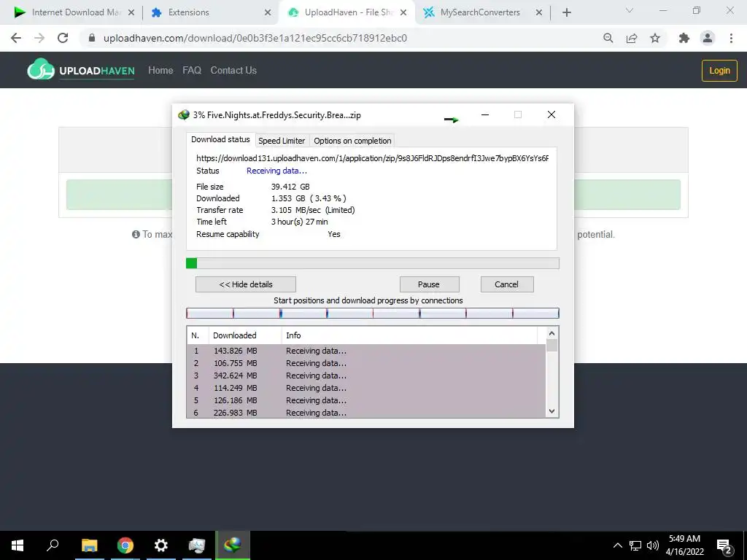Click the volume speaker tray icon
This screenshot has width=747, height=560.
pyautogui.click(x=653, y=545)
